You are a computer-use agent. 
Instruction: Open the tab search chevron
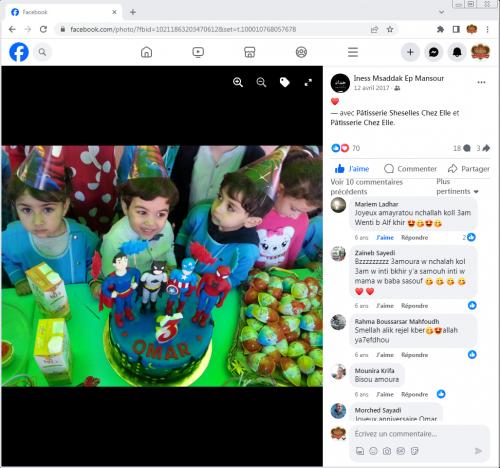tap(442, 12)
